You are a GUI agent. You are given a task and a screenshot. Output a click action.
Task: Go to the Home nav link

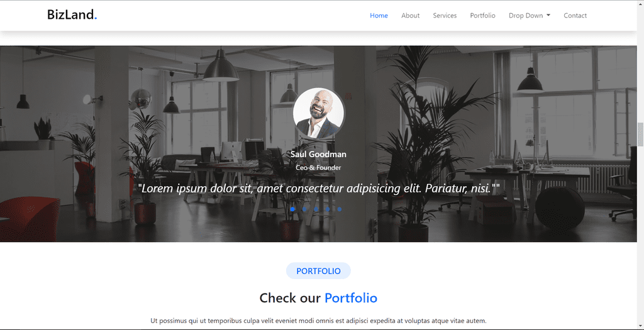coord(379,16)
